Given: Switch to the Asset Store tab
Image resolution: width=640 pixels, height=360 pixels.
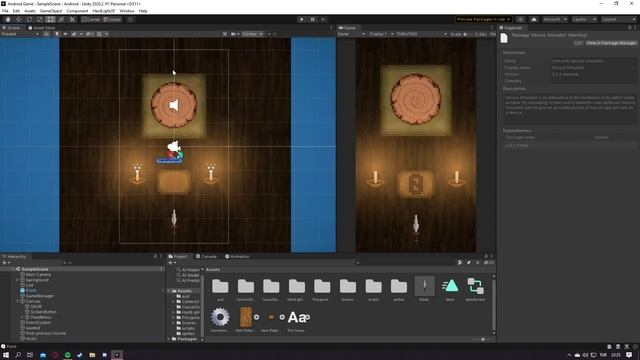Looking at the screenshot, I should pyautogui.click(x=42, y=28).
